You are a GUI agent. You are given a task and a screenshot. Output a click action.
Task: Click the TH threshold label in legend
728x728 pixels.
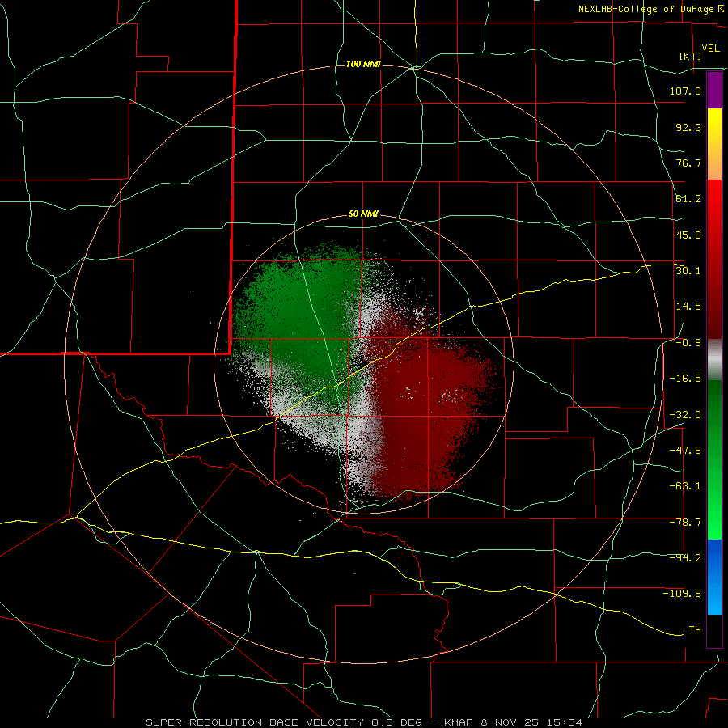pyautogui.click(x=695, y=630)
